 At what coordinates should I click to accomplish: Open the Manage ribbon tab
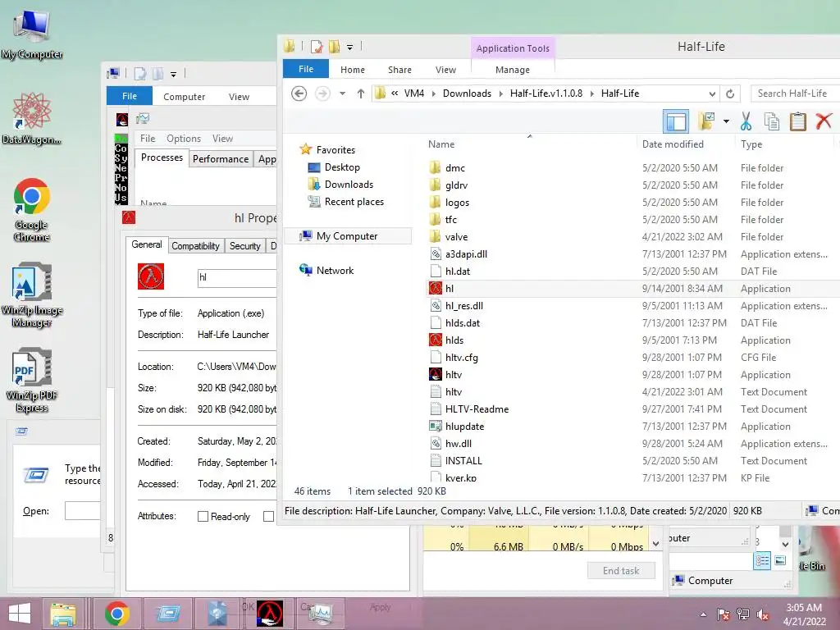(x=513, y=70)
